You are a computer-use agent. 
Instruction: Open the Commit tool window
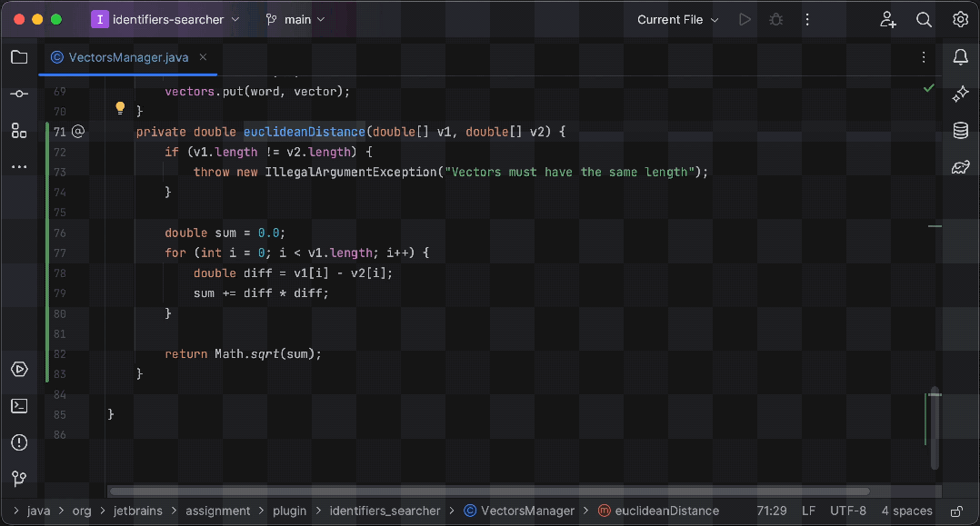click(x=18, y=93)
